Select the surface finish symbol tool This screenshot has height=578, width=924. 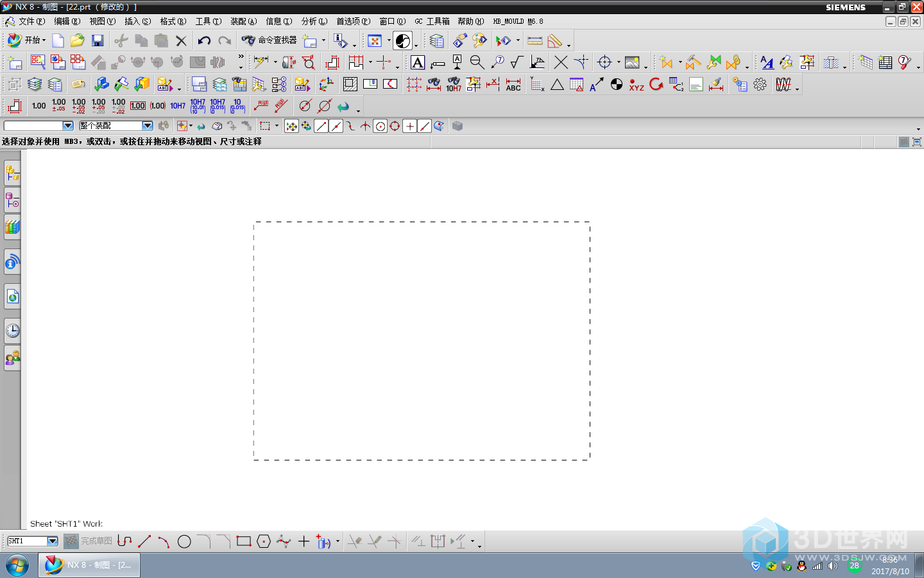tap(517, 62)
